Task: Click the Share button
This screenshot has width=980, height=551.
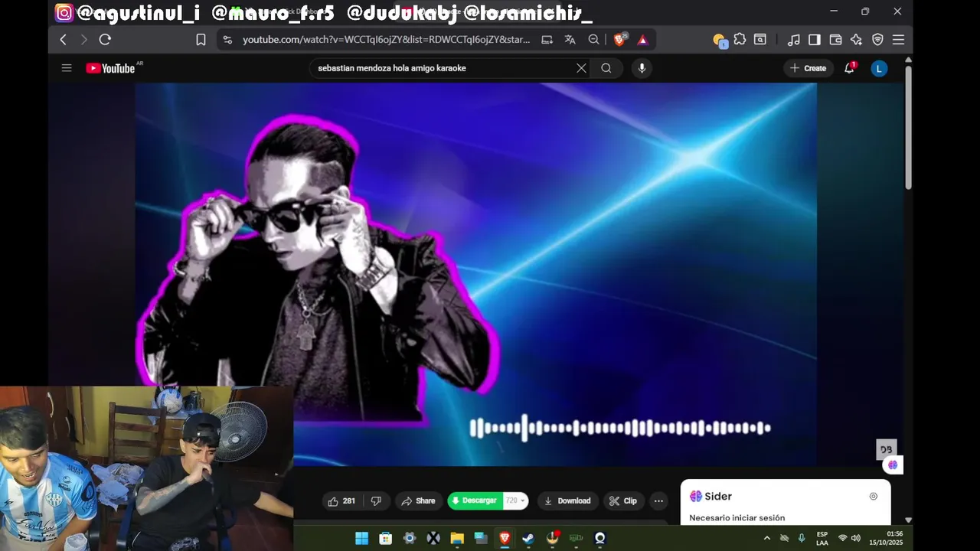Action: 418,501
